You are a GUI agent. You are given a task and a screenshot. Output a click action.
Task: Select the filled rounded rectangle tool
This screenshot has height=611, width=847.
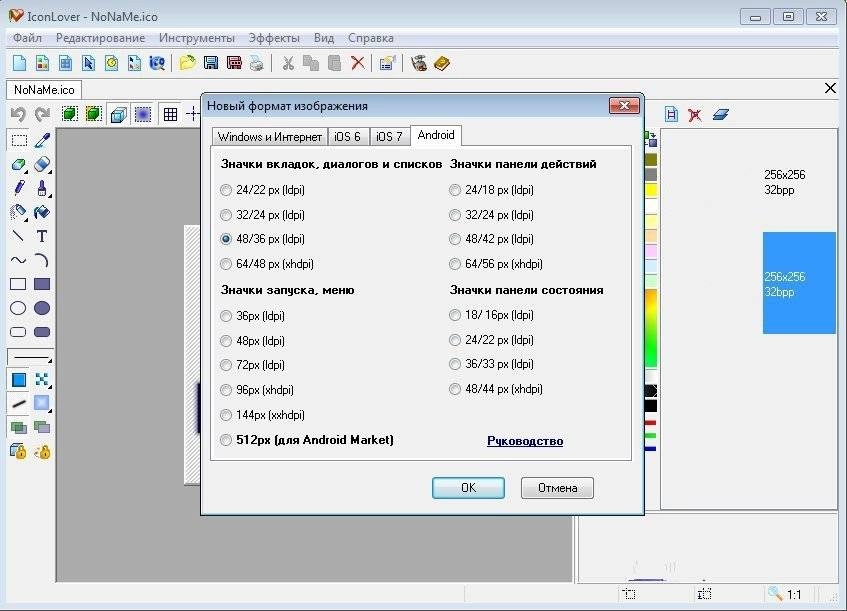coord(42,332)
